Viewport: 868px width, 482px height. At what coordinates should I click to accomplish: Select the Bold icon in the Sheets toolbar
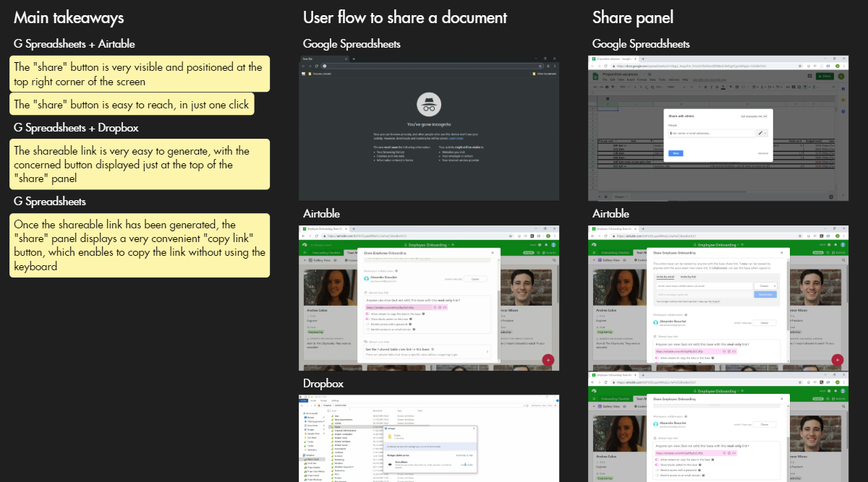pos(705,86)
